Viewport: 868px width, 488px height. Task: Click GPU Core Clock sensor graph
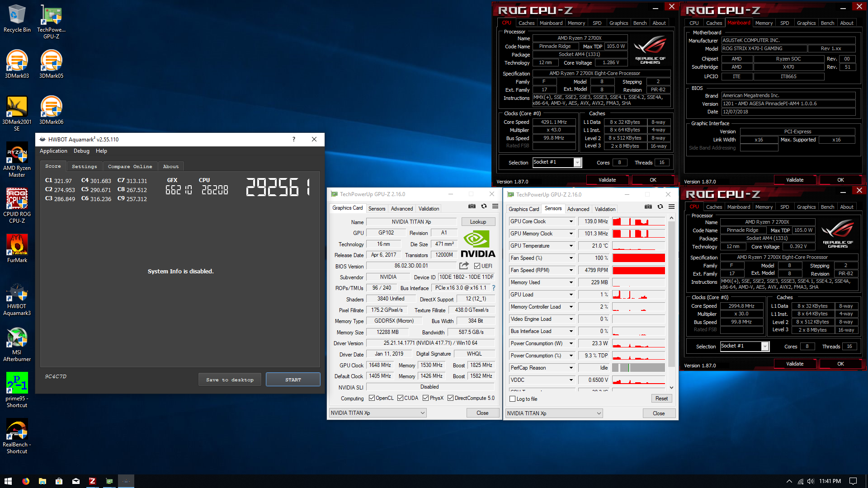pyautogui.click(x=638, y=221)
